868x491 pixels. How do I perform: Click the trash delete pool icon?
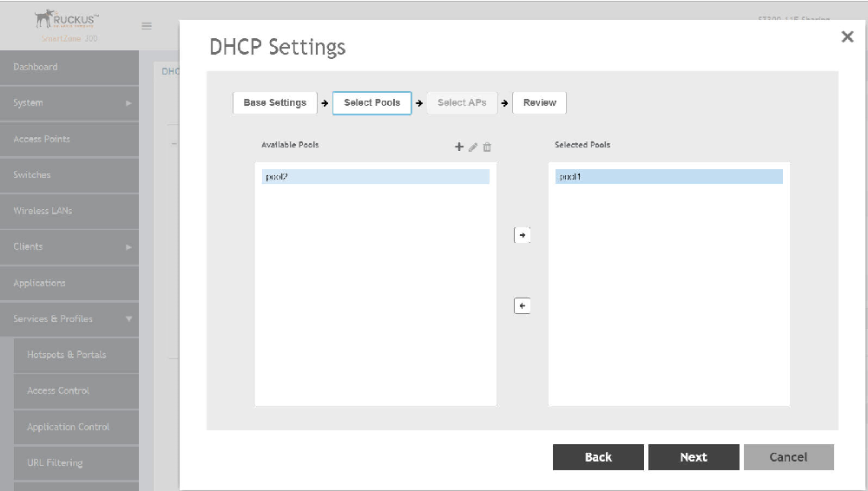[487, 147]
